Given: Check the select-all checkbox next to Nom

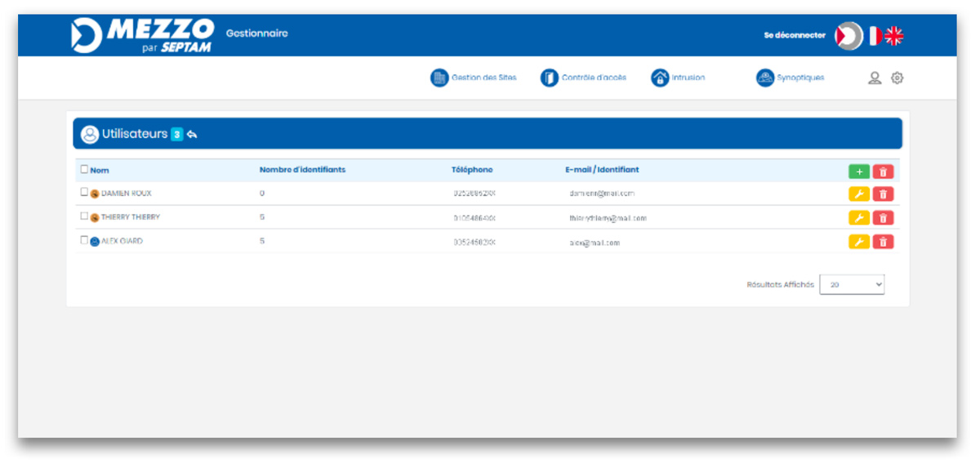Looking at the screenshot, I should pyautogui.click(x=84, y=170).
